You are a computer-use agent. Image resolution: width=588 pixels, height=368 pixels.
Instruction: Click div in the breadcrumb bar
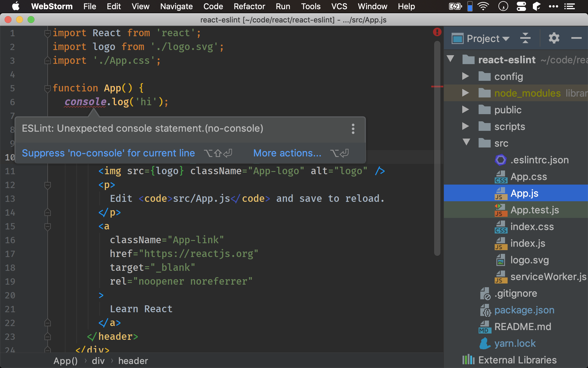tap(98, 361)
